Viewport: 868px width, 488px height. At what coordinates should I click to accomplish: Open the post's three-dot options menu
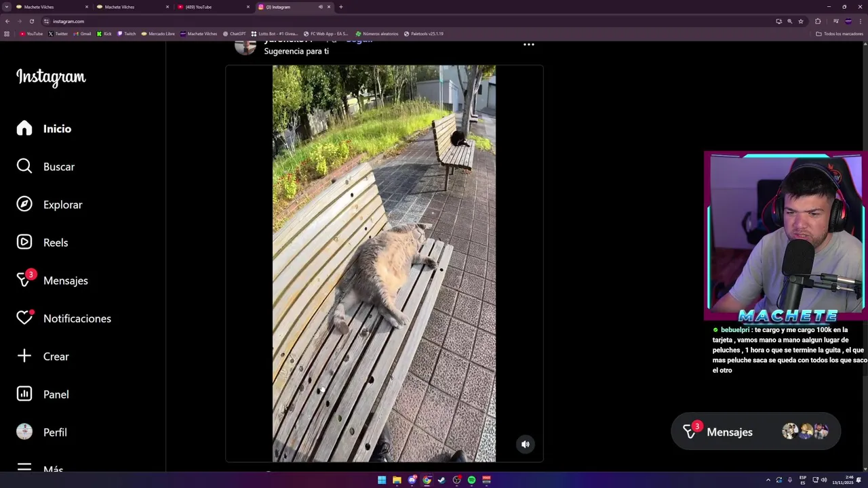tap(529, 45)
